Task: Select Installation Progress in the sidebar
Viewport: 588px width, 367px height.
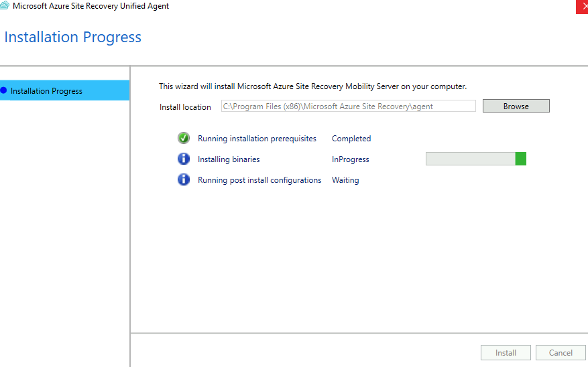Action: click(x=64, y=90)
